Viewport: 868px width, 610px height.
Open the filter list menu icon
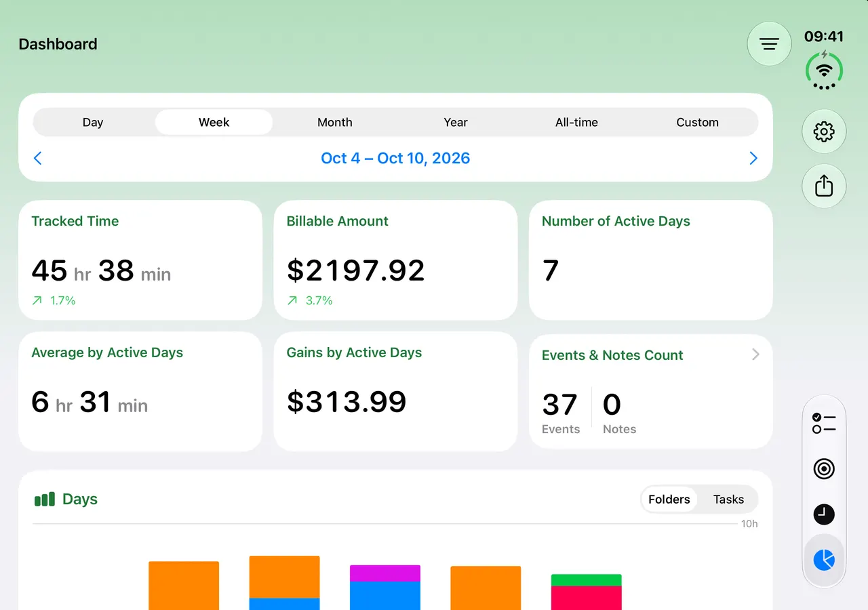click(769, 44)
